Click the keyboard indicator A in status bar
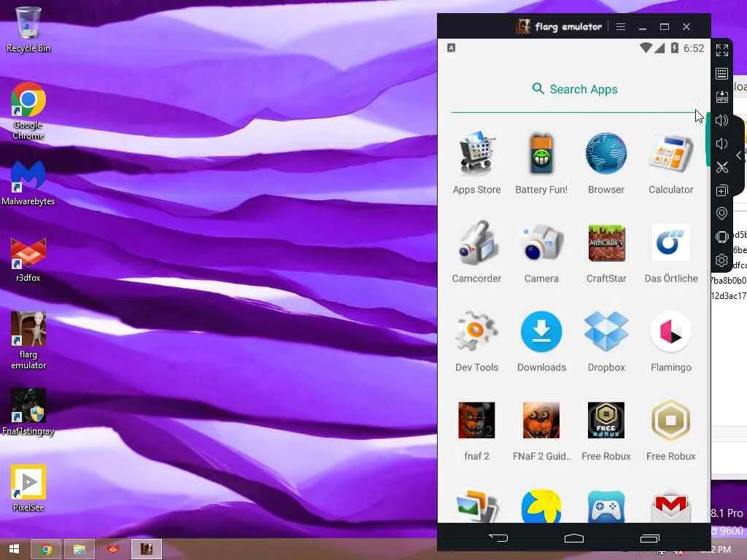747x560 pixels. (451, 47)
